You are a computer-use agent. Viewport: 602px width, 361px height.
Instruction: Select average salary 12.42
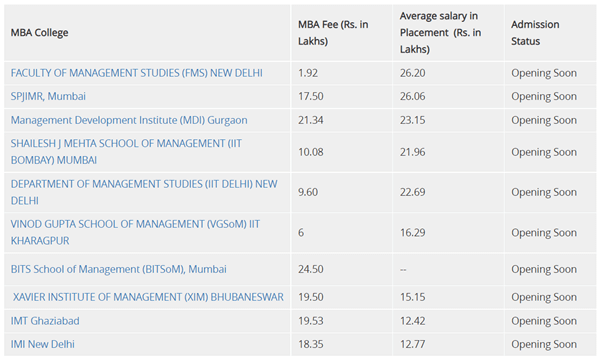point(412,321)
